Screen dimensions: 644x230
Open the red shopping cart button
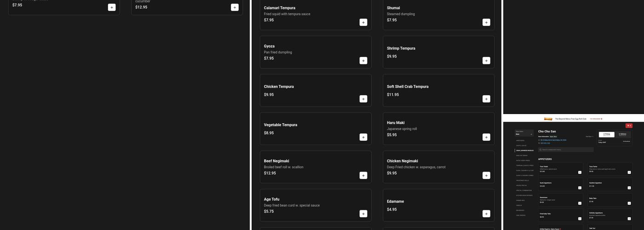click(629, 126)
